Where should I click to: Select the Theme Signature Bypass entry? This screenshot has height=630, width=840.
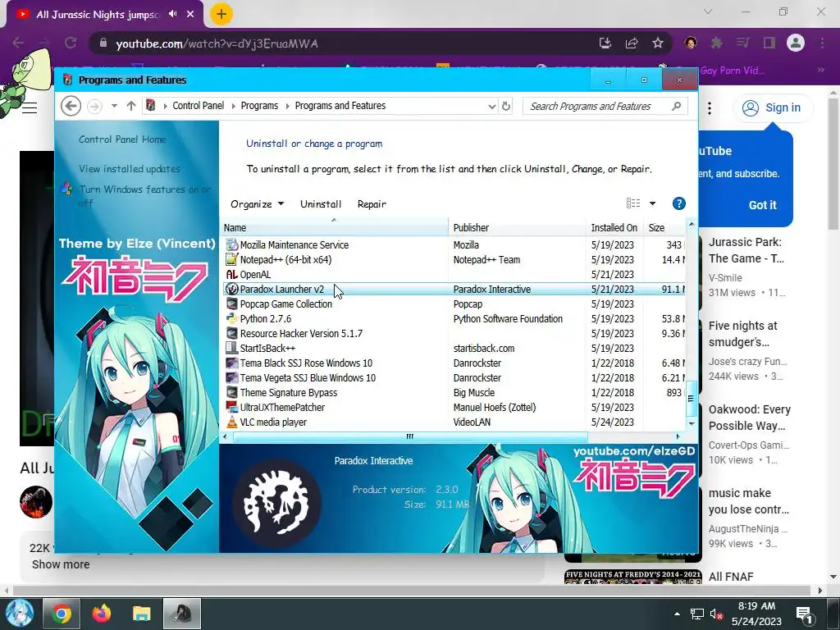click(454, 393)
